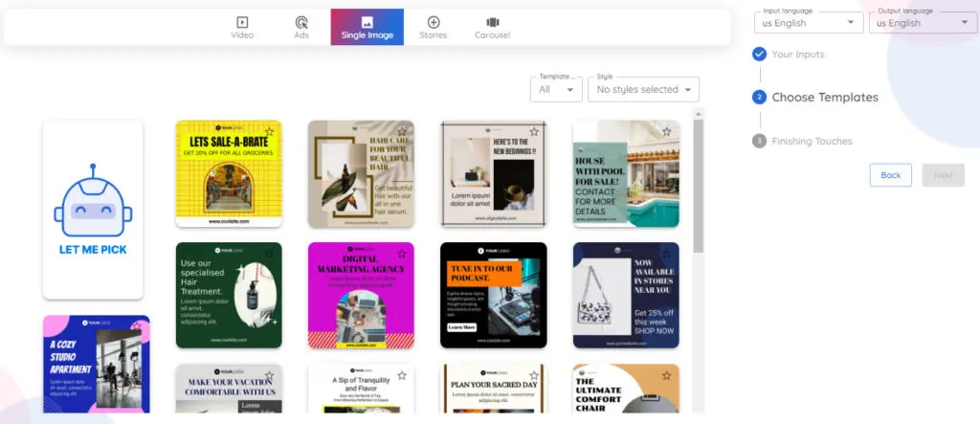
Task: Switch to the Stories tab
Action: pyautogui.click(x=434, y=27)
